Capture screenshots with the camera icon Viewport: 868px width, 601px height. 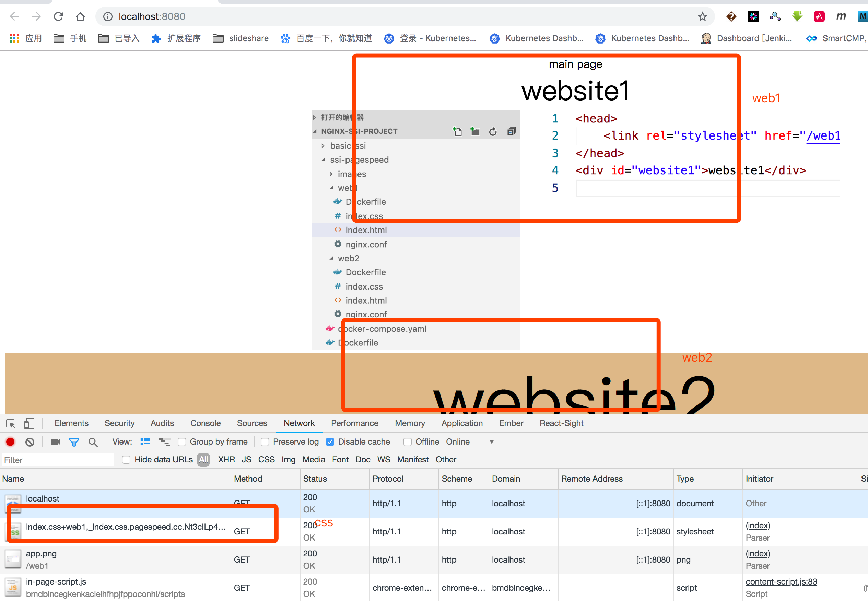55,442
